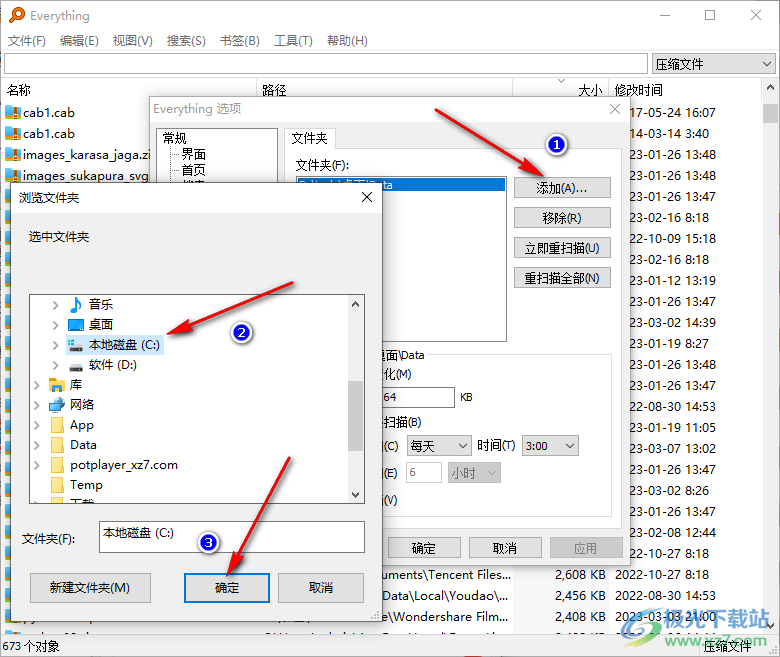Click the potplayer_xz7.com folder icon
Viewport: 780px width, 657px height.
click(57, 465)
